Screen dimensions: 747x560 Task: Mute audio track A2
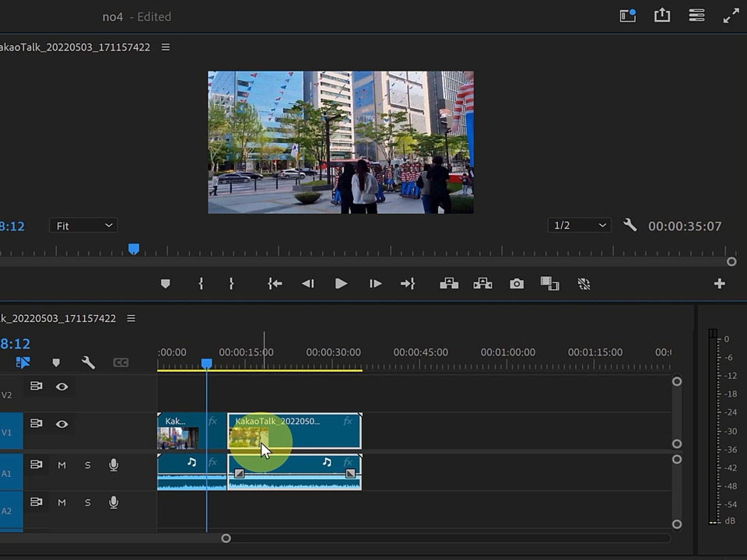pos(62,502)
